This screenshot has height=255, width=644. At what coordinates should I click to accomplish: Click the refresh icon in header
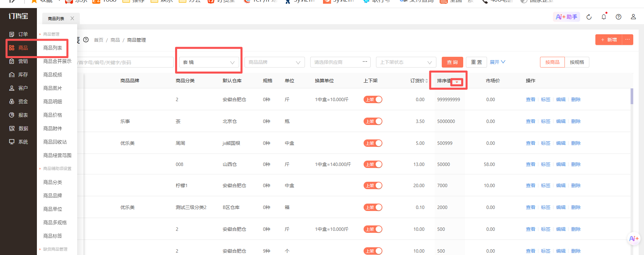coord(589,17)
